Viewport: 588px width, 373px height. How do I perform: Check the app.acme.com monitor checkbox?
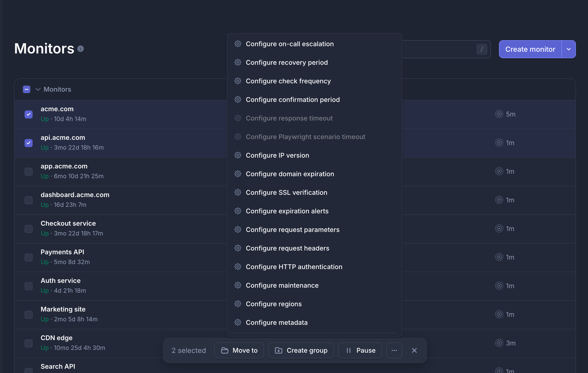[x=29, y=172]
